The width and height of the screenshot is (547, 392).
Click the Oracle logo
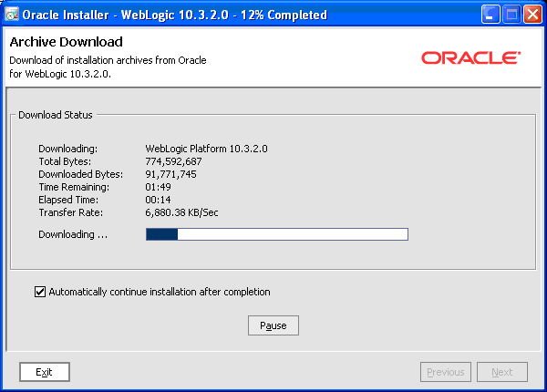(x=471, y=58)
